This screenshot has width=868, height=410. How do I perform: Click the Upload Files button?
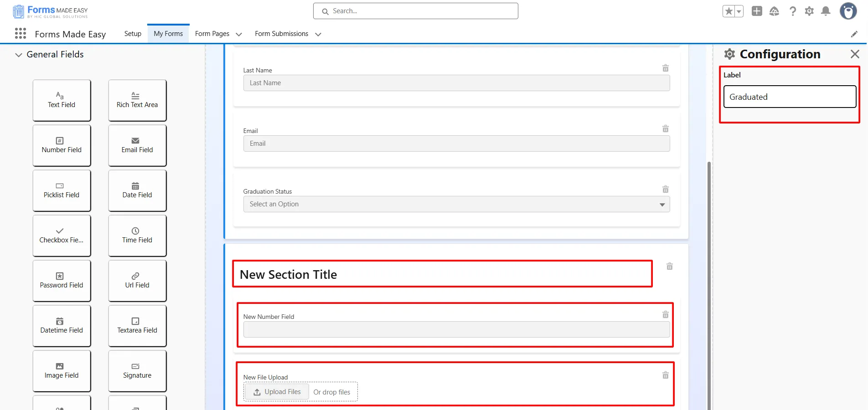click(277, 392)
